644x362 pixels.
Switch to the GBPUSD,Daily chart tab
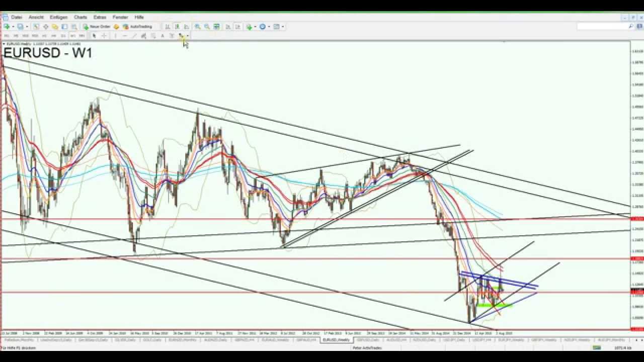point(368,340)
